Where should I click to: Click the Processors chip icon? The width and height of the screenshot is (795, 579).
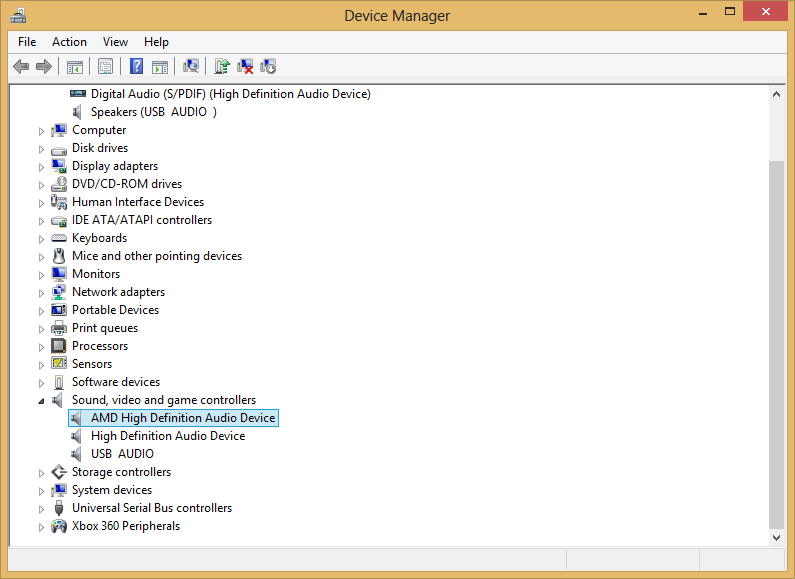59,346
